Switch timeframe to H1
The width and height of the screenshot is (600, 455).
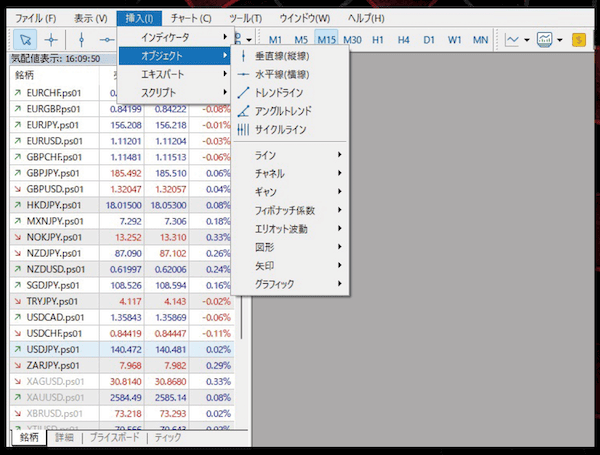click(378, 40)
